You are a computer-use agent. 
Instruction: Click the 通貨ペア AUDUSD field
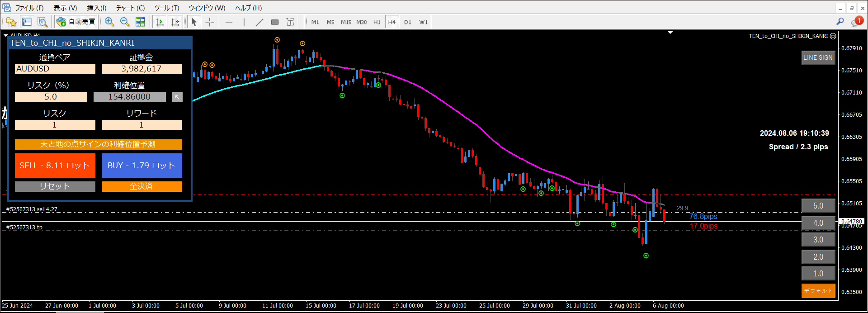55,69
